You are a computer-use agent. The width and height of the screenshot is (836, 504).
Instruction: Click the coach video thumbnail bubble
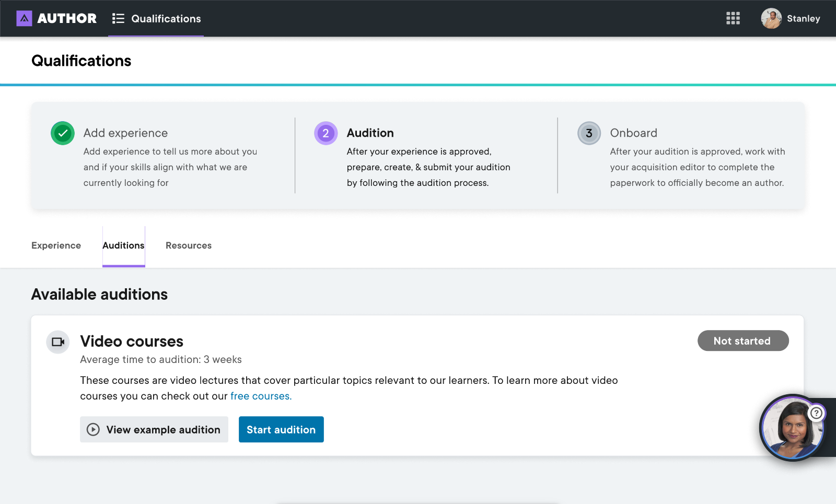[793, 428]
